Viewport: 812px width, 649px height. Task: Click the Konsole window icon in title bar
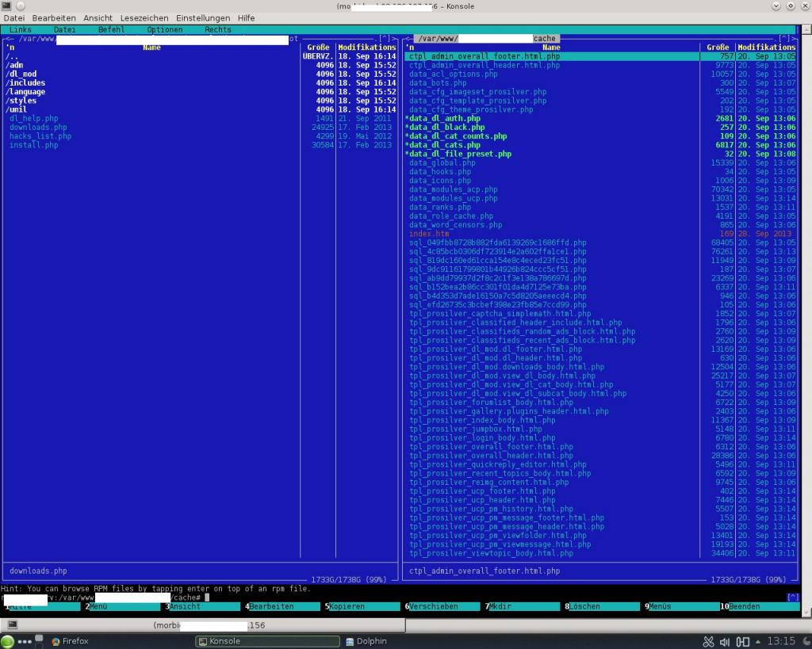(7, 6)
